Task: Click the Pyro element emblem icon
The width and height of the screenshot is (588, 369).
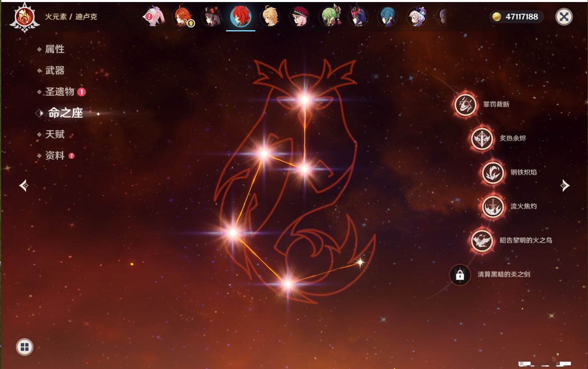Action: pyautogui.click(x=24, y=18)
